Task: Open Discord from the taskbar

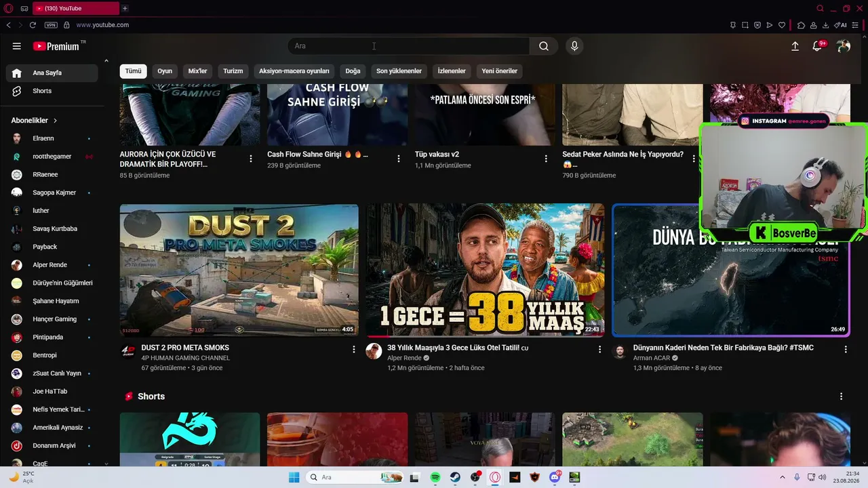Action: pos(555,477)
